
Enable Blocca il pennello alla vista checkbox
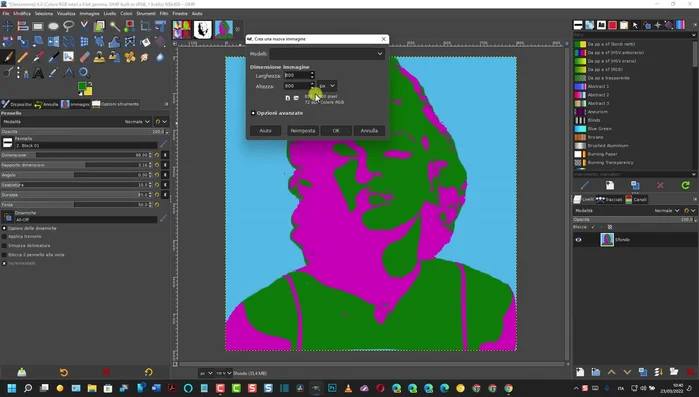4,255
